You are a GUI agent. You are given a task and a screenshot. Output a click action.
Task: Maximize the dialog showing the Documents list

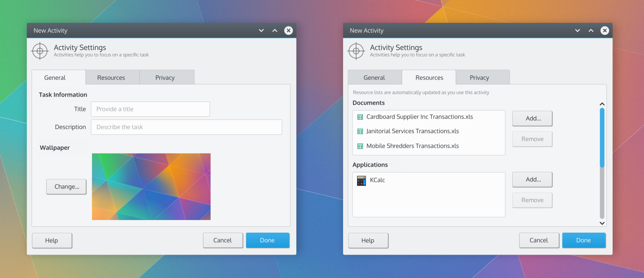tap(591, 31)
